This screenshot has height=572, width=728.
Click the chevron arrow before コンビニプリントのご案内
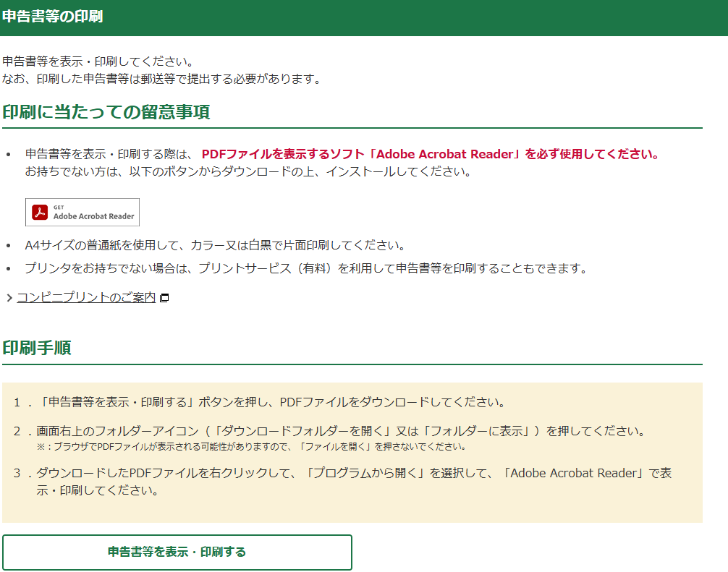9,298
